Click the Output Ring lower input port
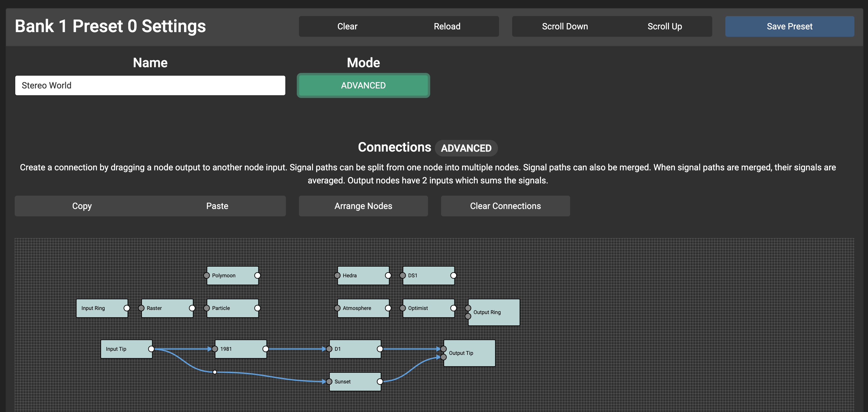 tap(468, 316)
